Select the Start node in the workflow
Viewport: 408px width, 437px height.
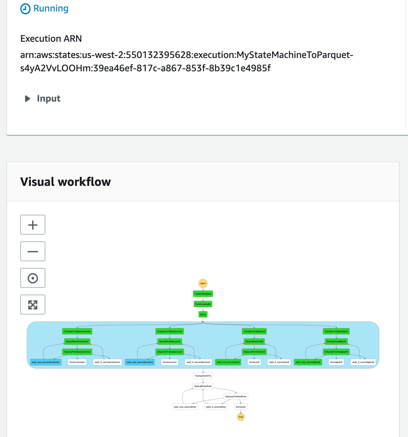click(203, 283)
